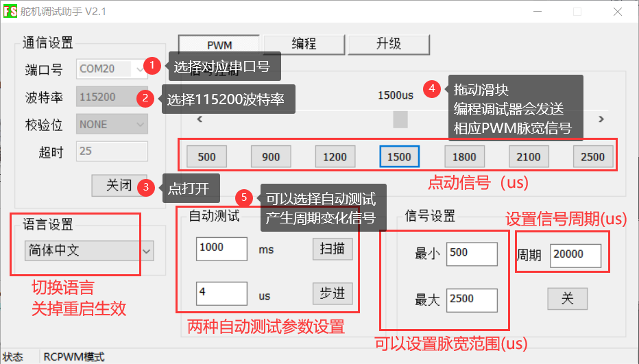639x364 pixels.
Task: Expand the 校验位 NONE dropdown
Action: click(x=112, y=124)
